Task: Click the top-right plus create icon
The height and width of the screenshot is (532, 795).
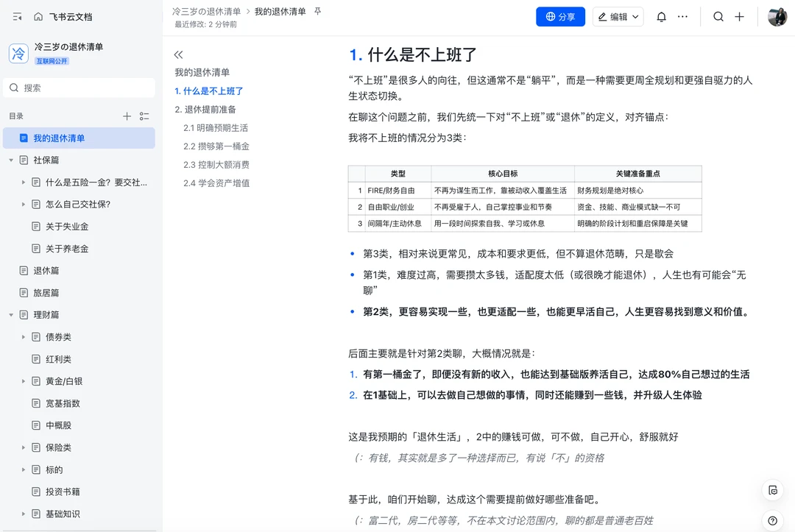Action: [740, 17]
